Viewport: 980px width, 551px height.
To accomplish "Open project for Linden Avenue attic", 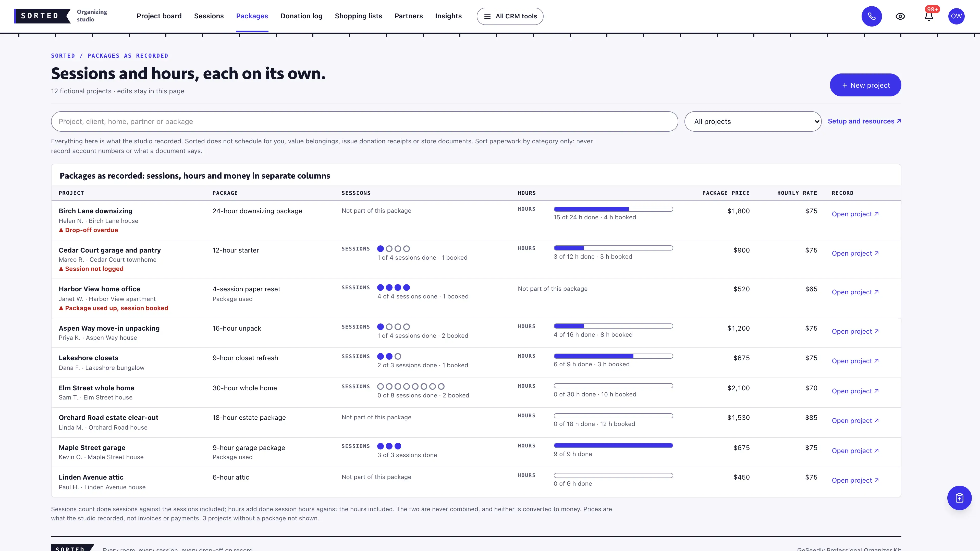I will [x=855, y=481].
